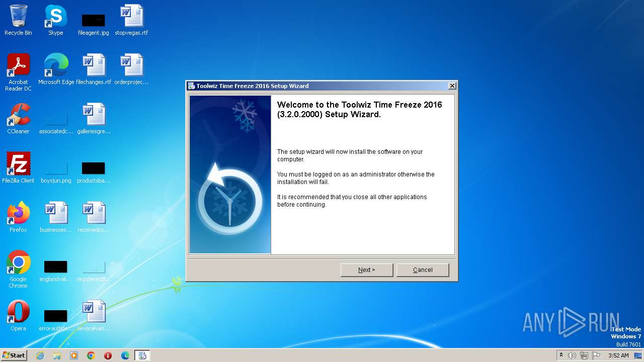Switch to Toolwiz setup taskbar button
The image size is (644, 362).
[142, 355]
